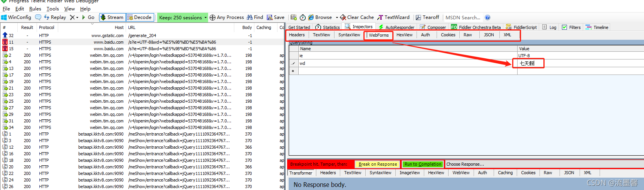Open the TextWizard tool
Image resolution: width=644 pixels, height=190 pixels.
[393, 17]
